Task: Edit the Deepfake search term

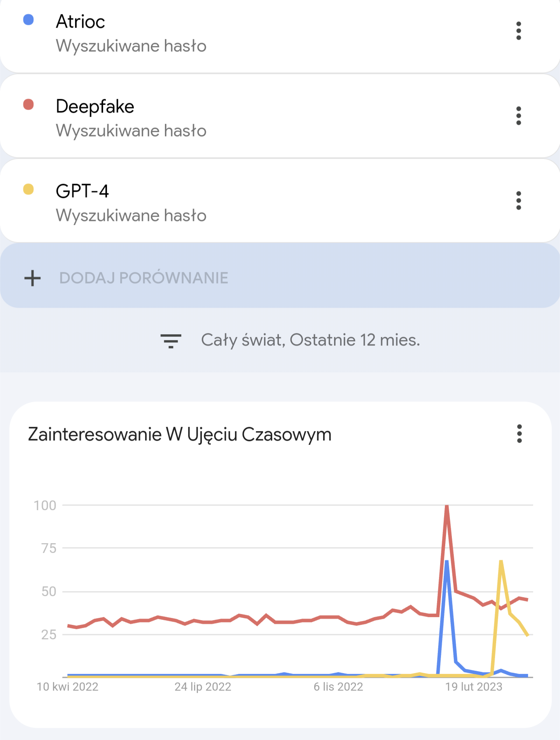Action: pos(95,106)
